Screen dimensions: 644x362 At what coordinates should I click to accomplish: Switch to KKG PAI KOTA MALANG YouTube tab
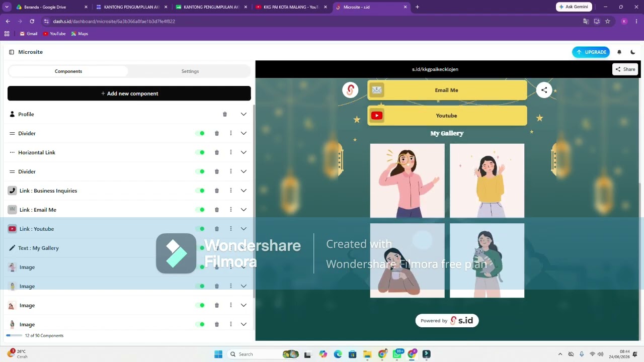click(x=291, y=7)
